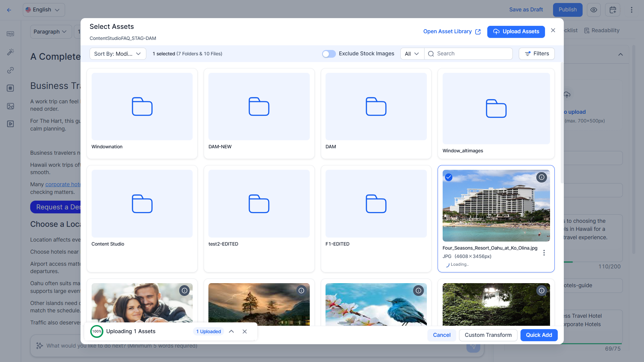
Task: Select the forest window thumbnail
Action: (x=496, y=304)
